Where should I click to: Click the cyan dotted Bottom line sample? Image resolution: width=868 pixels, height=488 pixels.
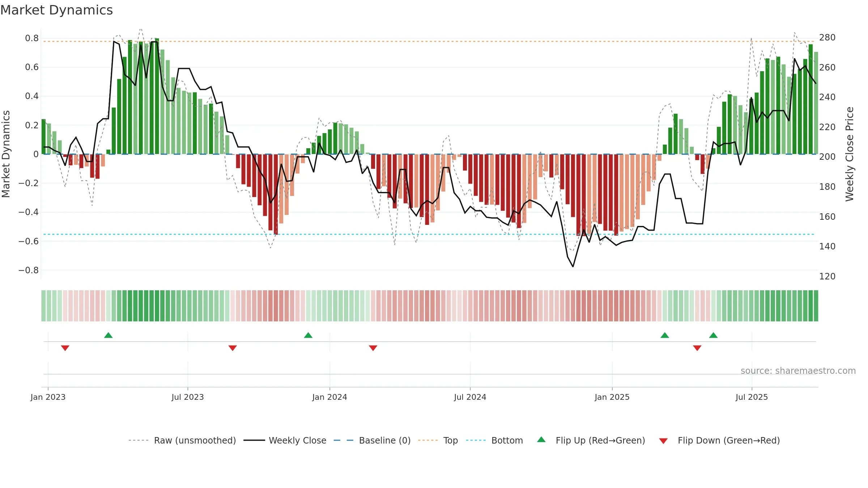[476, 440]
